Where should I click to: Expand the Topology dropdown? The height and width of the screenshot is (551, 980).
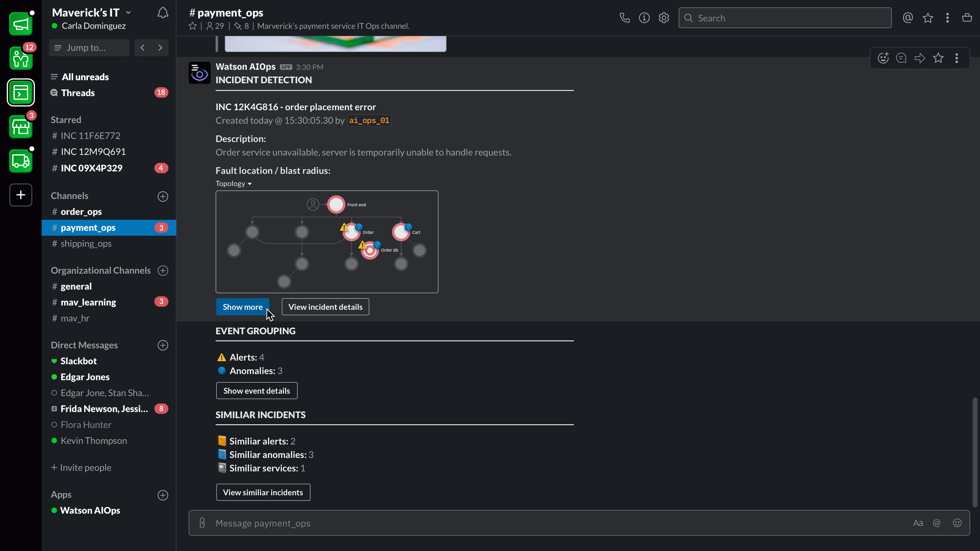(234, 184)
